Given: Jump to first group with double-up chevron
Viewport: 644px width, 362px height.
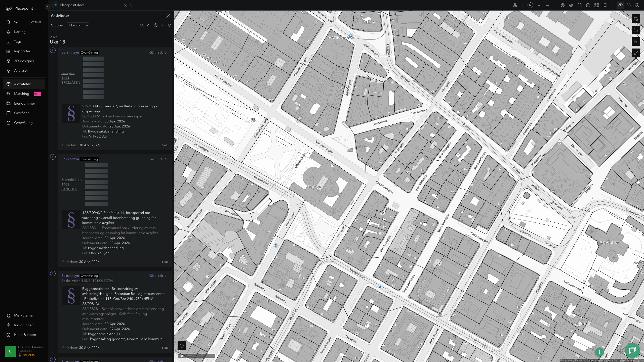Looking at the screenshot, I should click(x=142, y=25).
